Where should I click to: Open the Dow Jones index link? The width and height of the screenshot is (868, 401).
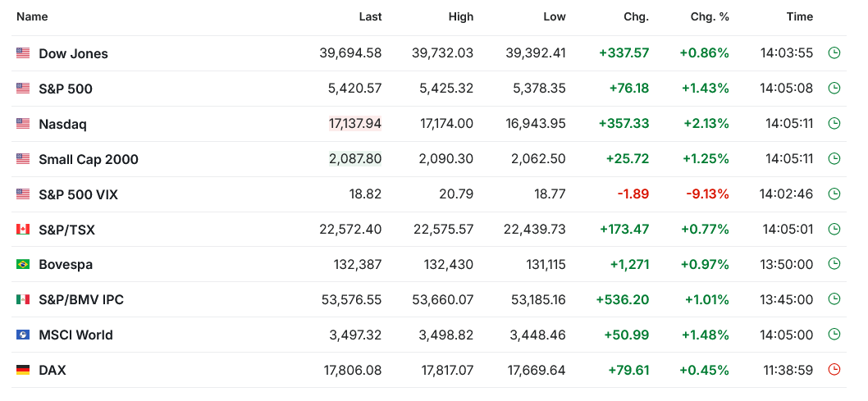[x=73, y=53]
